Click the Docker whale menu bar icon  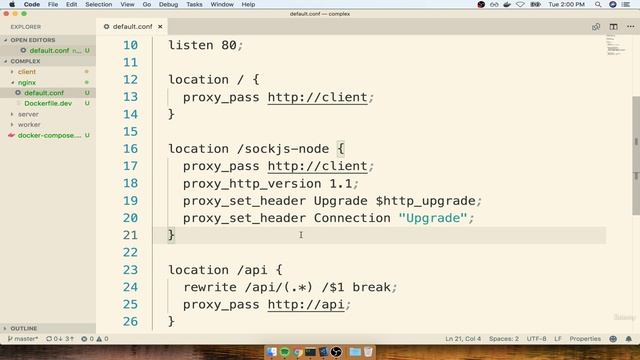[507, 4]
